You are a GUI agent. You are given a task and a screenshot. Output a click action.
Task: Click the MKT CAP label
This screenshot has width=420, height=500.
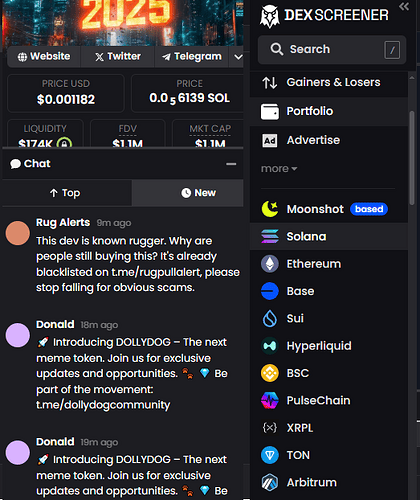pyautogui.click(x=210, y=129)
